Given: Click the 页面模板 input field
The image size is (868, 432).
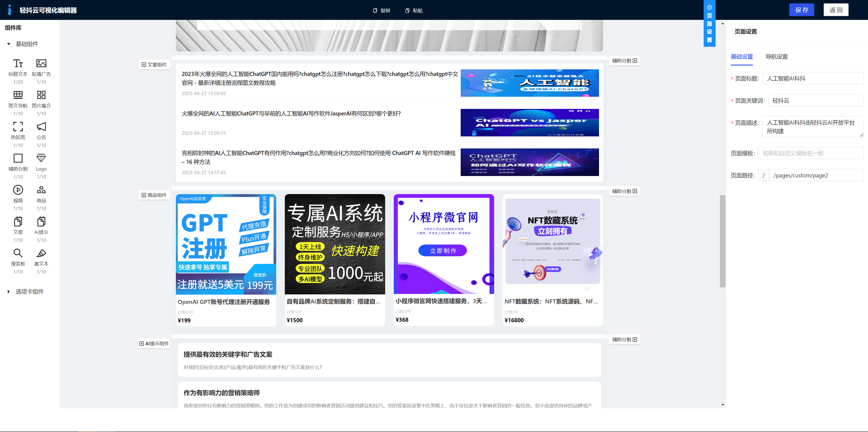Looking at the screenshot, I should coord(810,153).
